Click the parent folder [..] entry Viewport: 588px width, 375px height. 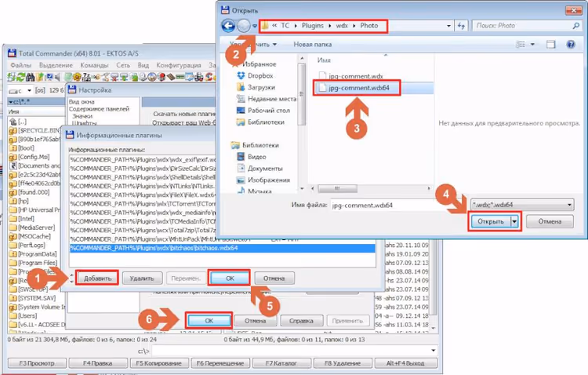[x=18, y=122]
